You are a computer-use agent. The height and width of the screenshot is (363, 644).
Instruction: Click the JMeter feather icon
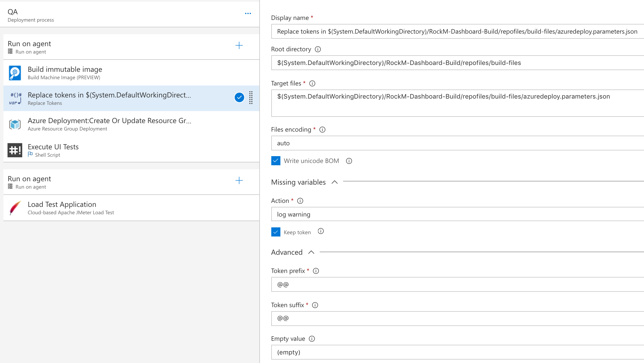tap(15, 208)
